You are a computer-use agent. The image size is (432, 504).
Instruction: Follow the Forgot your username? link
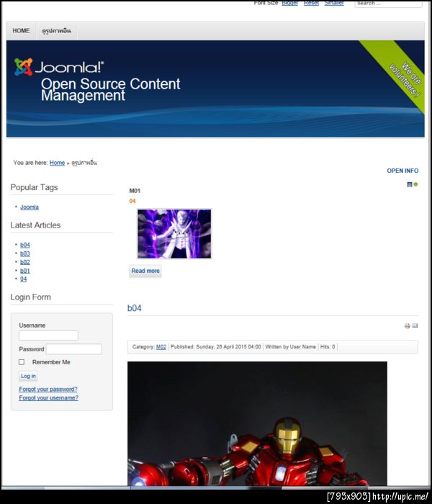coord(48,398)
